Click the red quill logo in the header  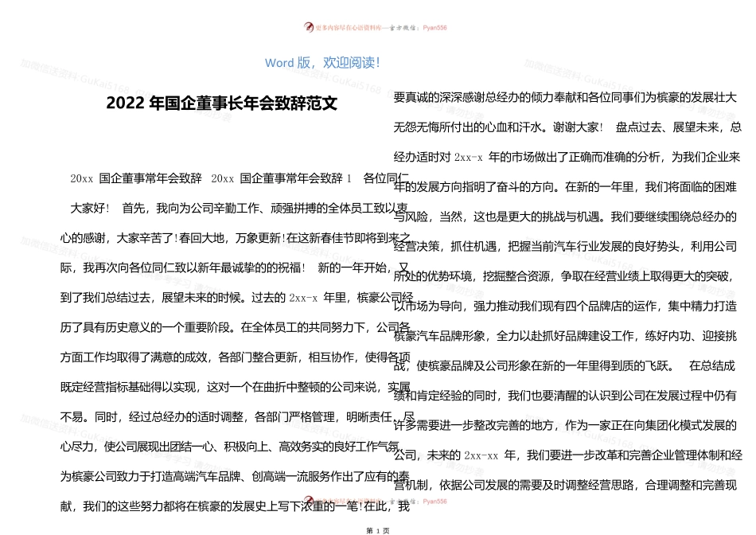(310, 27)
